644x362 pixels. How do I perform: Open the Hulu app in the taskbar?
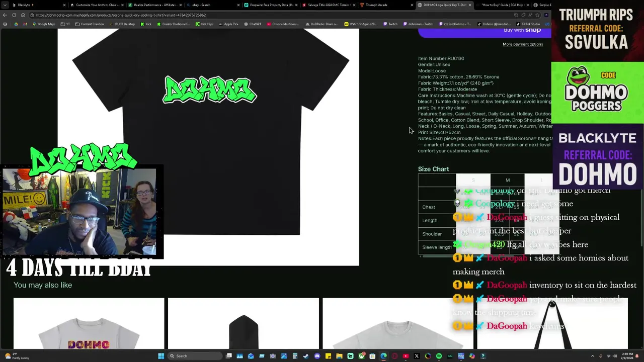(450, 356)
